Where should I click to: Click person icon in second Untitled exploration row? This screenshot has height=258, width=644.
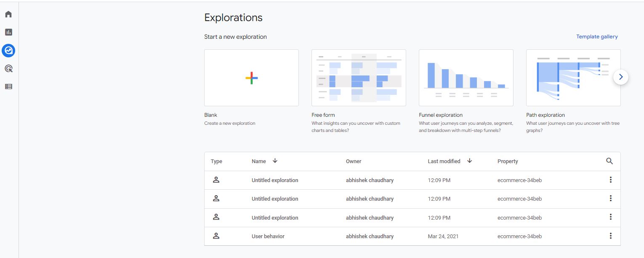[x=216, y=199]
